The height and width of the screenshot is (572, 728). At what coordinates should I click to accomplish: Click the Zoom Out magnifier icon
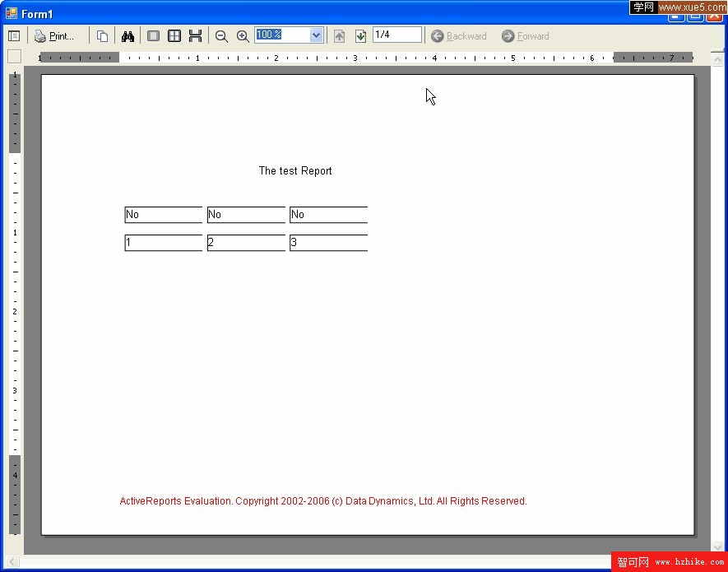(x=221, y=36)
